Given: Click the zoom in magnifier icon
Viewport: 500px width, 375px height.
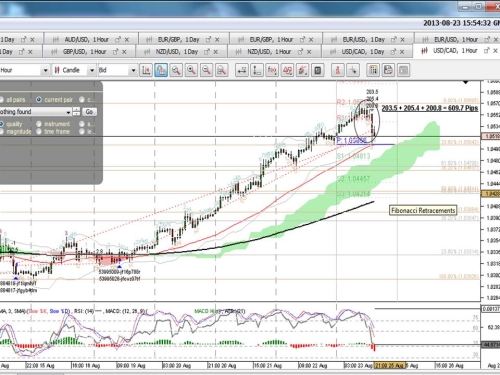Looking at the screenshot, I should (x=191, y=70).
